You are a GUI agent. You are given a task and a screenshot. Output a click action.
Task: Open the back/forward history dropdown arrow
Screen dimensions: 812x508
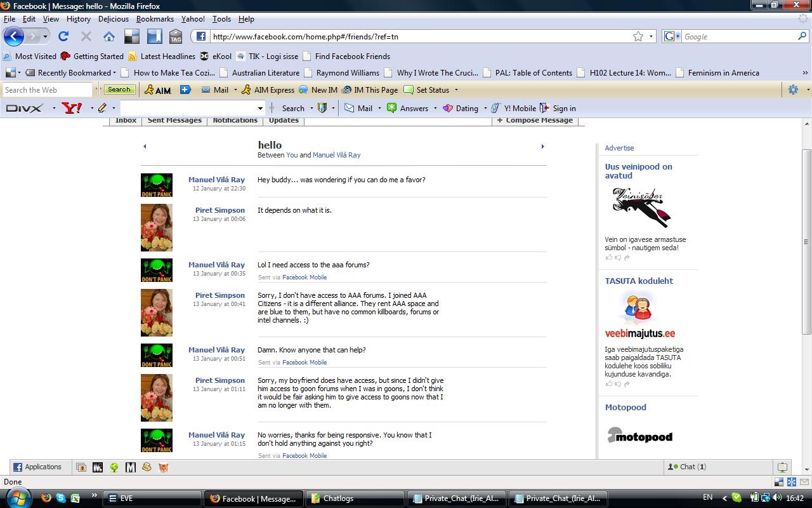tap(45, 37)
